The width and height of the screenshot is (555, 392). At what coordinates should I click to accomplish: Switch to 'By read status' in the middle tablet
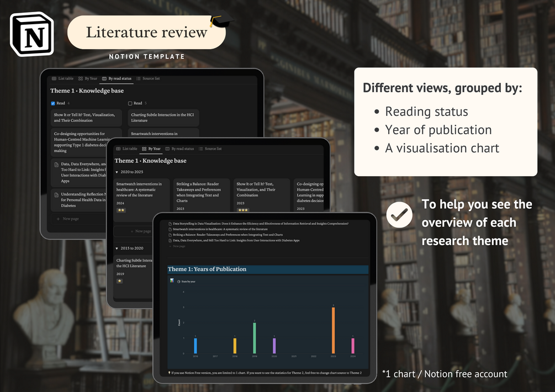[180, 149]
